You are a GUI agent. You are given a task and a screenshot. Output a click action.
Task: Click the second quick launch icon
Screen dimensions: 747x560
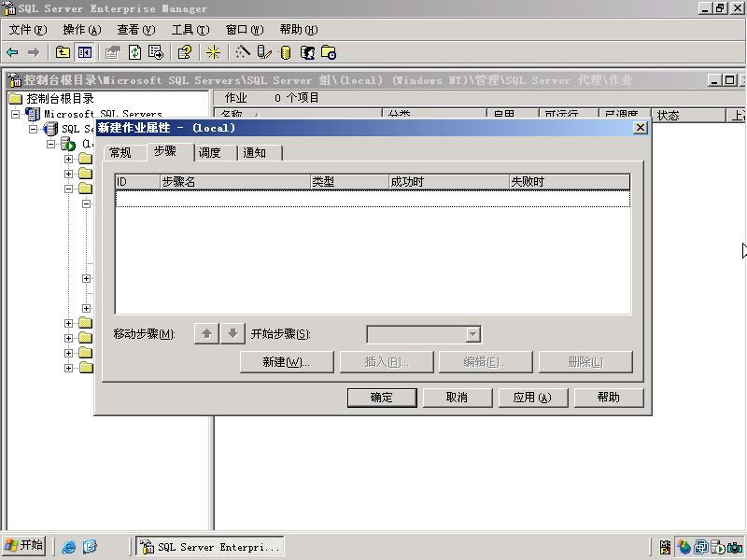click(x=90, y=547)
